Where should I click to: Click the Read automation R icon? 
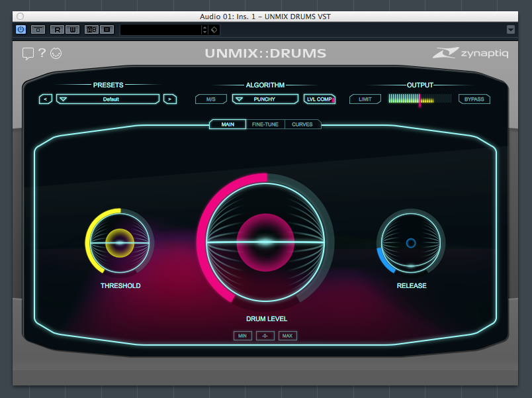pyautogui.click(x=58, y=30)
